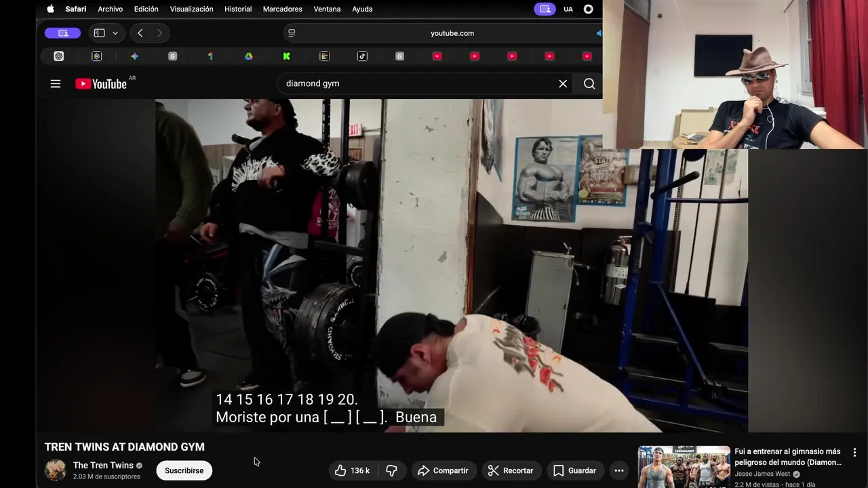
Task: Open the Historial menu
Action: point(238,9)
